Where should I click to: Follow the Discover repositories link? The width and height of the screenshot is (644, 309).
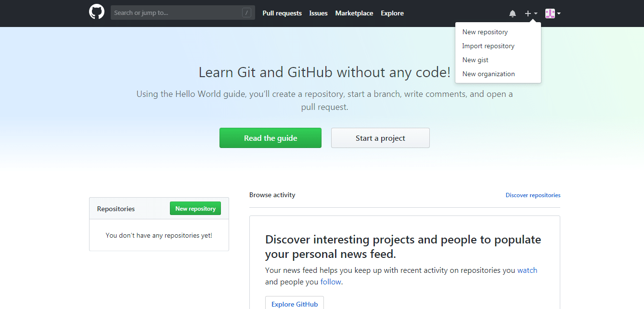tap(533, 195)
